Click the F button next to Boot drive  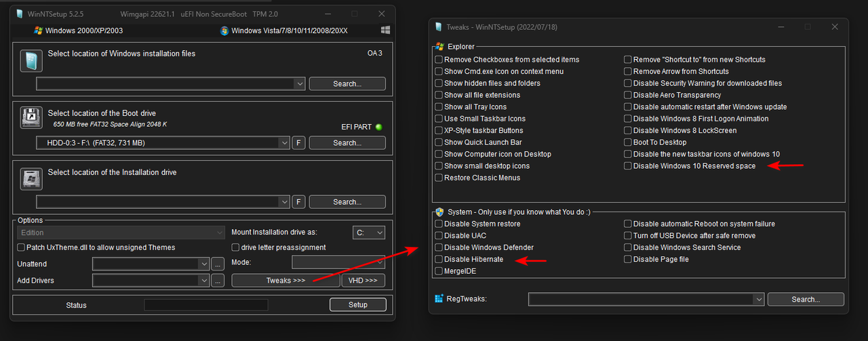(298, 143)
